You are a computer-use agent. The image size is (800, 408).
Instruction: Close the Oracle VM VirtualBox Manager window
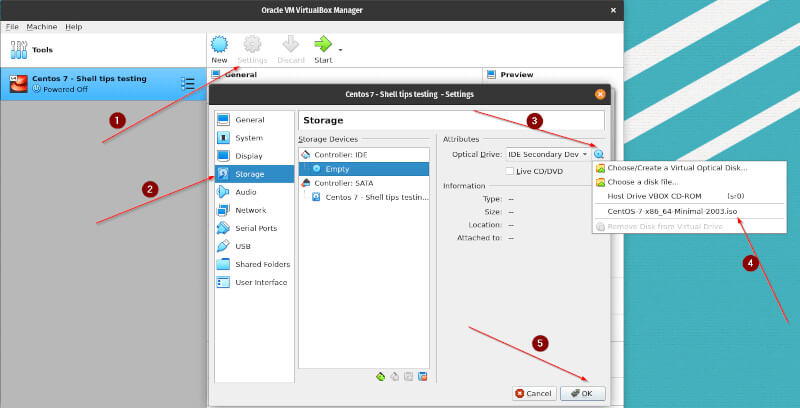pyautogui.click(x=613, y=10)
